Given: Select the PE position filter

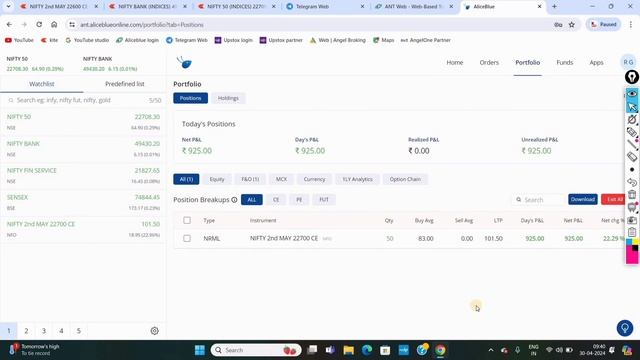Looking at the screenshot, I should (299, 200).
